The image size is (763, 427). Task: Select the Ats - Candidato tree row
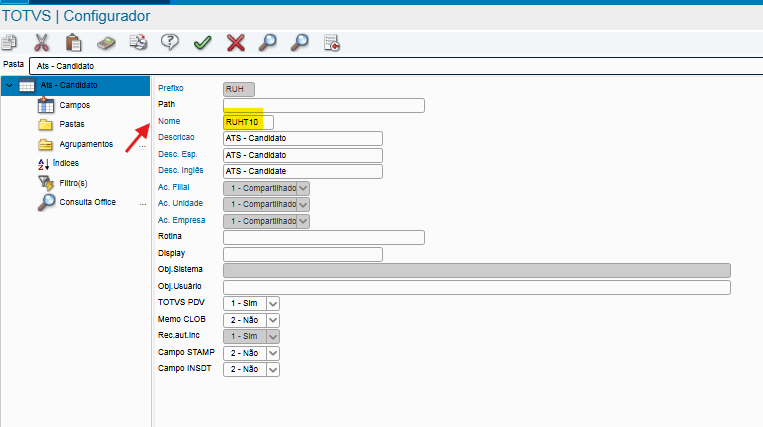pyautogui.click(x=75, y=86)
